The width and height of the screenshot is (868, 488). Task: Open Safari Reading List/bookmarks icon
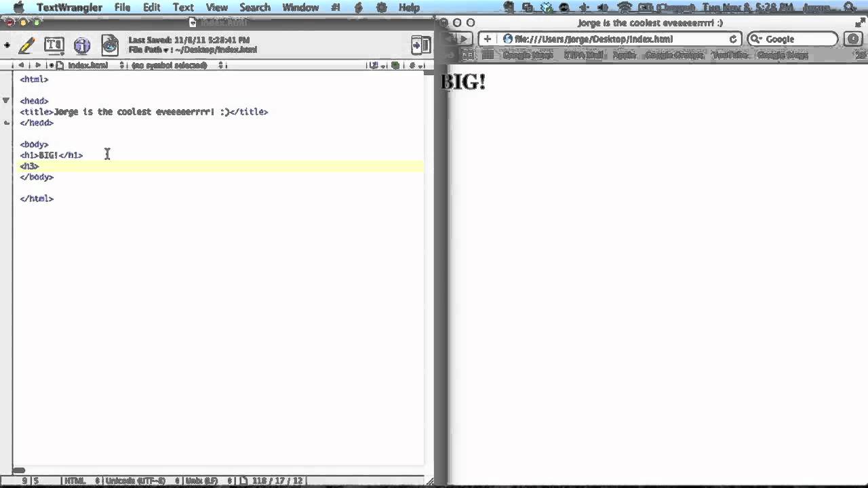(x=468, y=55)
